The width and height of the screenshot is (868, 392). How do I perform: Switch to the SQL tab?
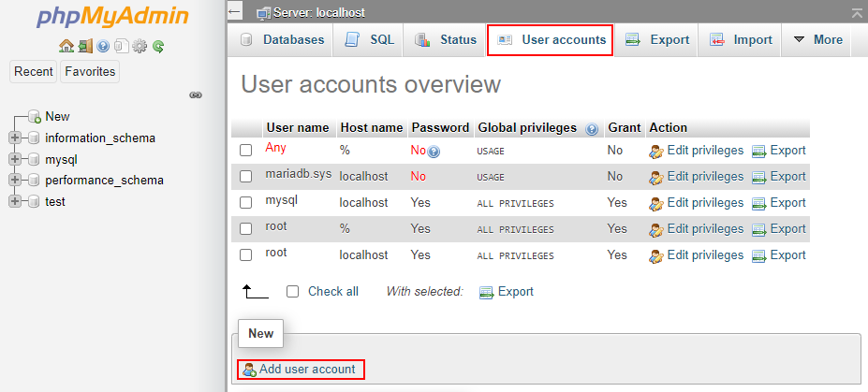click(x=369, y=40)
